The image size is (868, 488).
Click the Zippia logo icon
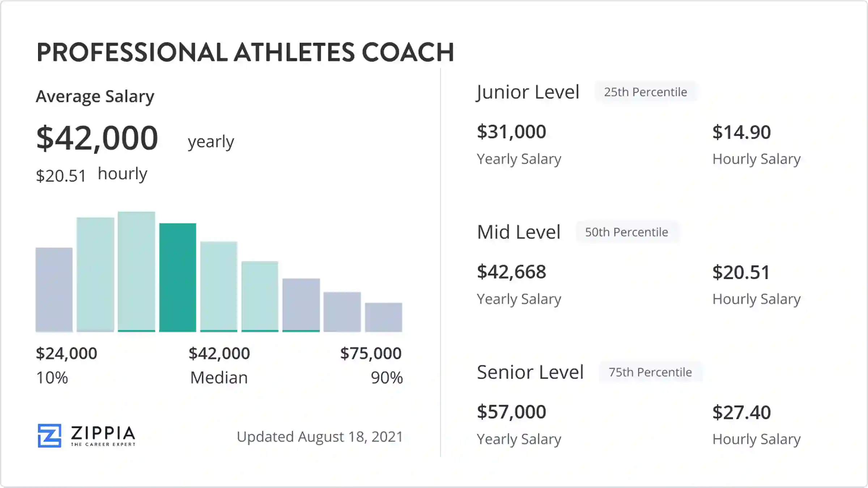coord(50,436)
